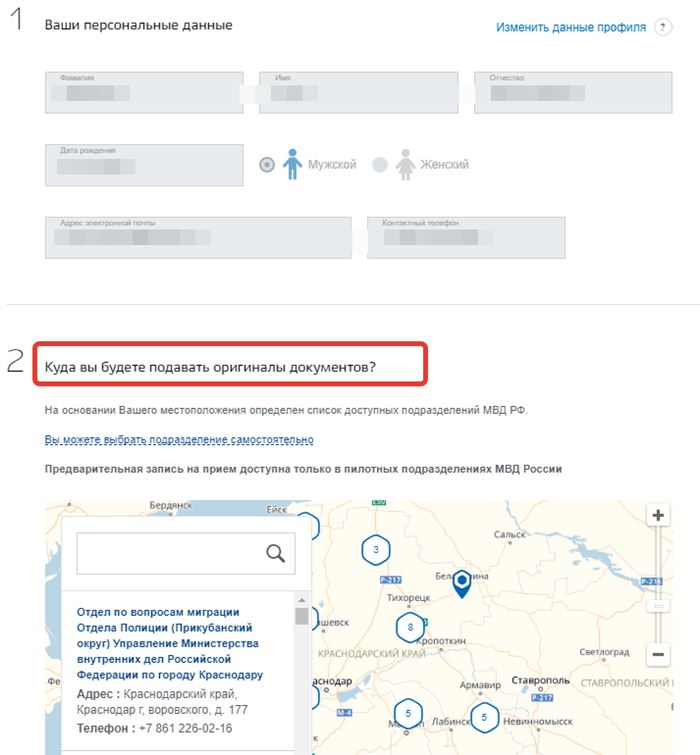The width and height of the screenshot is (700, 755).
Task: Select the Мужской radio button
Action: tap(267, 165)
